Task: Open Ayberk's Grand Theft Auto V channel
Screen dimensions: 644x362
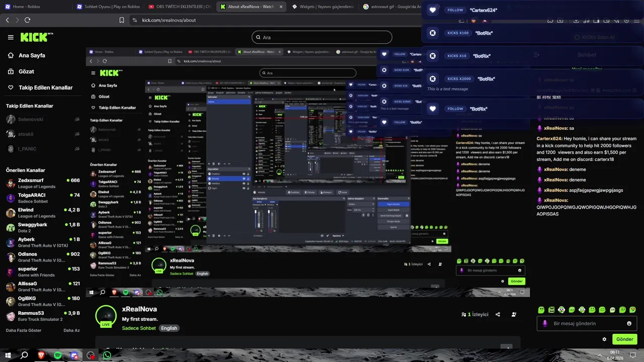Action: (x=43, y=242)
